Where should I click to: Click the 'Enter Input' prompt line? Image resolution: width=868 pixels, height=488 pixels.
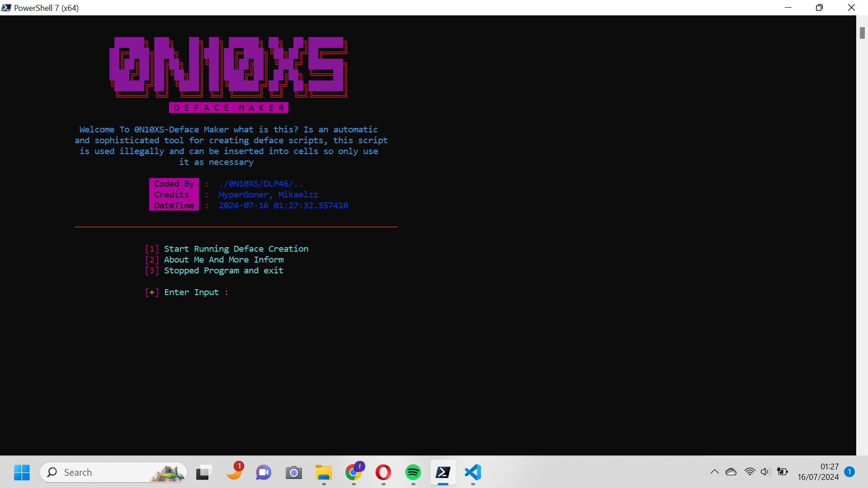coord(187,292)
